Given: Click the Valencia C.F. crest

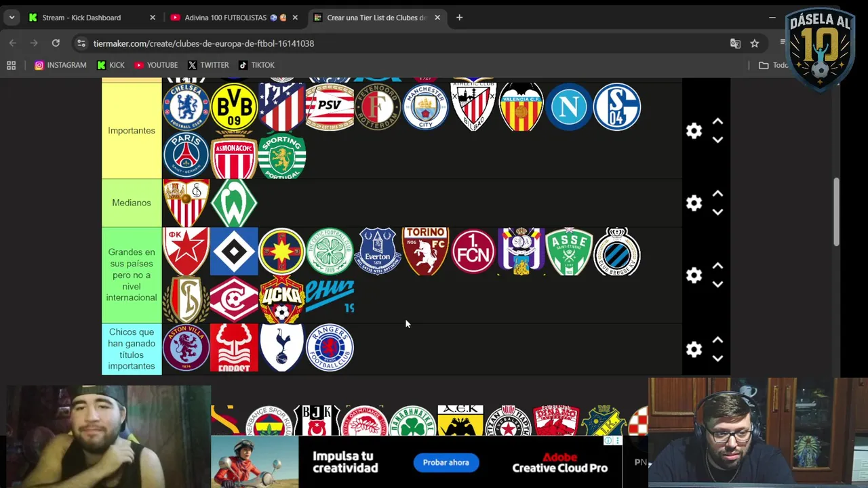Looking at the screenshot, I should click(x=521, y=106).
